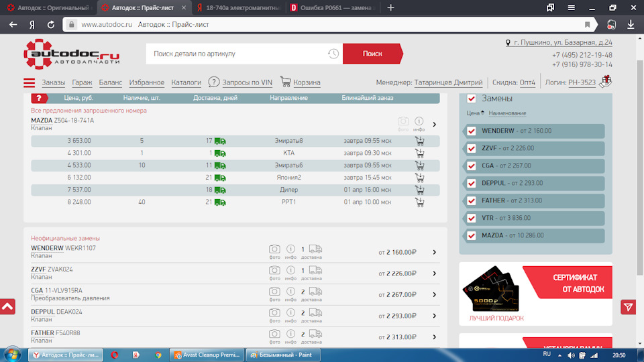Viewport: 644px width, 362px height.
Task: Open the Корзина link
Action: point(307,82)
